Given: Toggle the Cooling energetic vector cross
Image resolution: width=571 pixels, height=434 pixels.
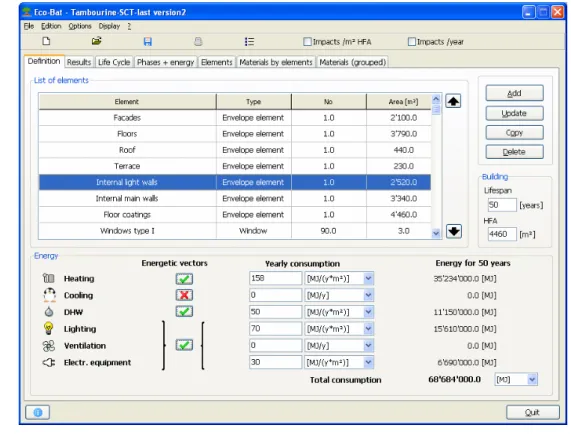Looking at the screenshot, I should pos(184,295).
